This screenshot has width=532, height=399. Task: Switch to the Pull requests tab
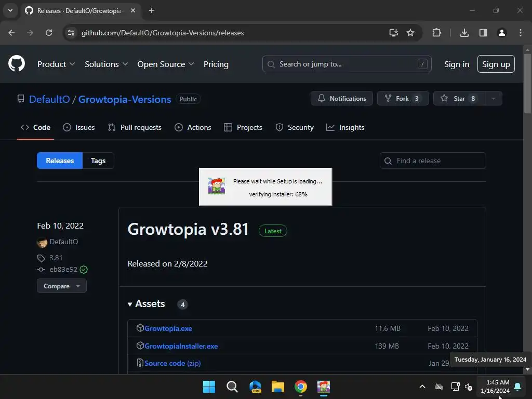point(135,128)
